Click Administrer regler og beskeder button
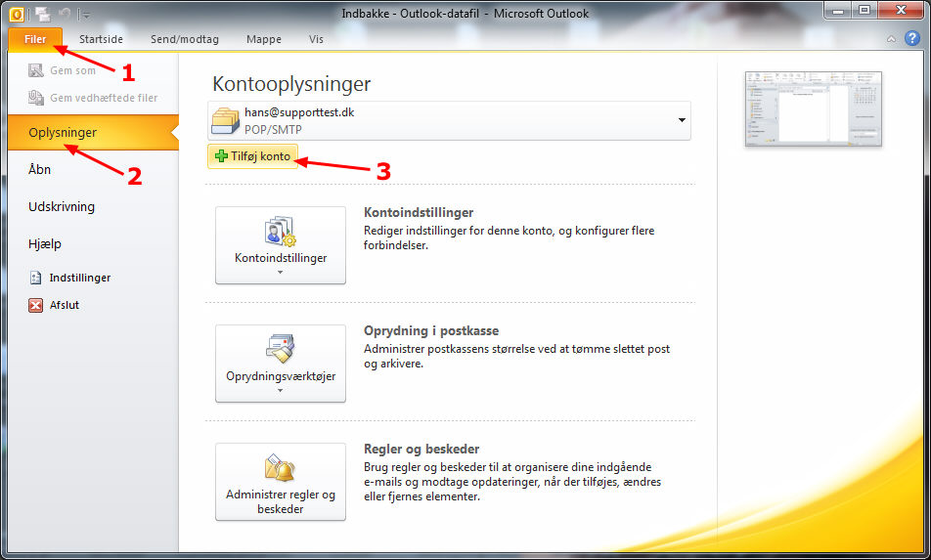The width and height of the screenshot is (931, 560). [281, 482]
